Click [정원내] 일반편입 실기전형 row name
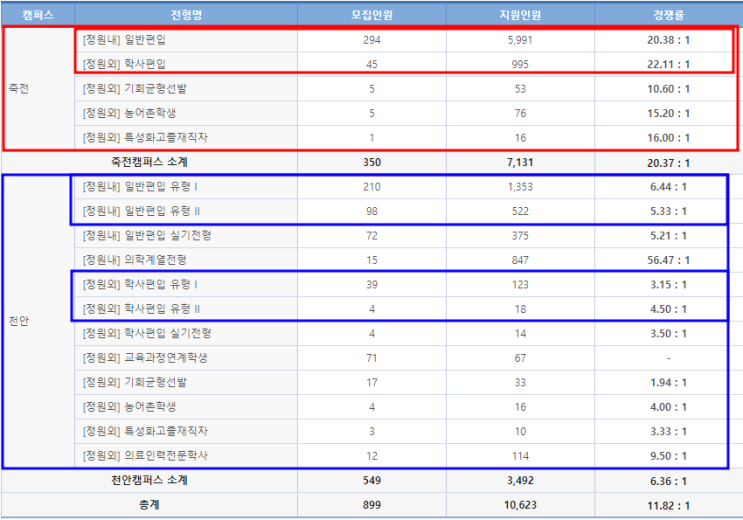The height and width of the screenshot is (520, 743). [x=147, y=236]
